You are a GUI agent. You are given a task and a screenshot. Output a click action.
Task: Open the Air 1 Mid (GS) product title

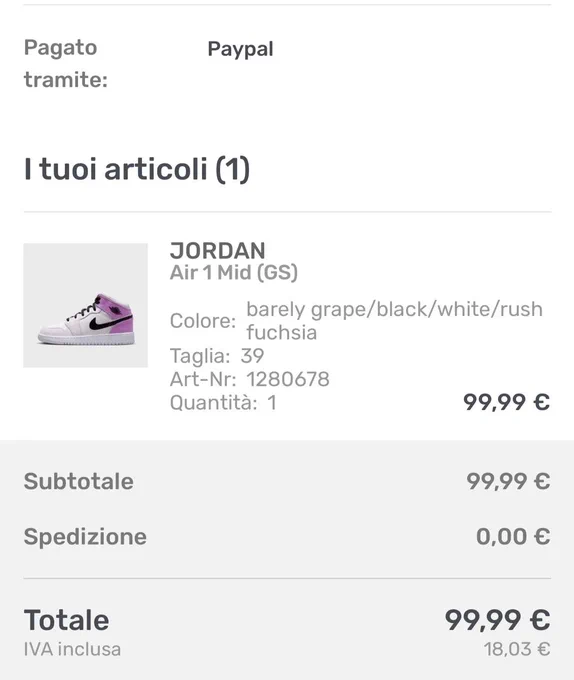pyautogui.click(x=234, y=273)
